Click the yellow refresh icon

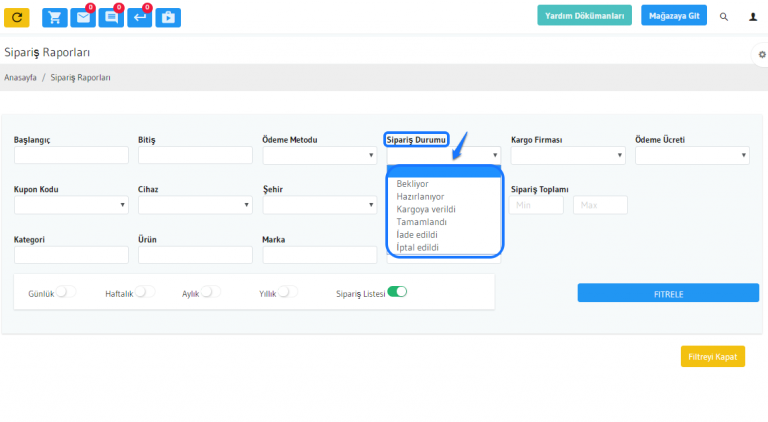(x=17, y=17)
